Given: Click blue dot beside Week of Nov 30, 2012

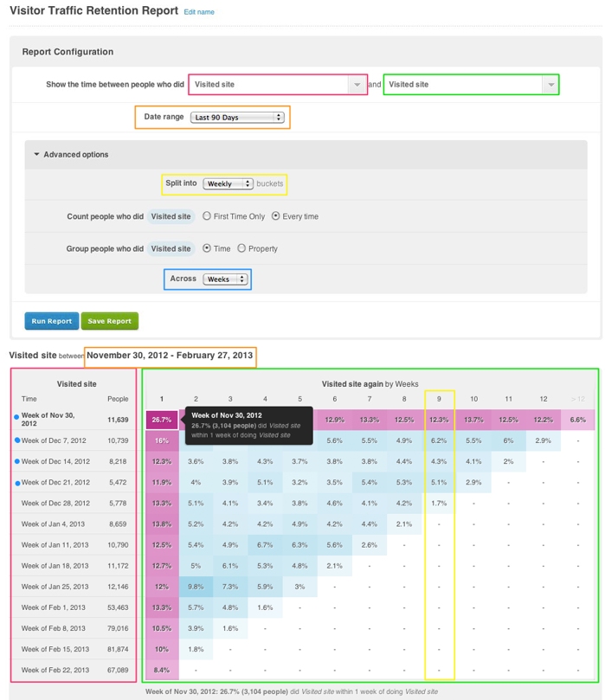Looking at the screenshot, I should (16, 417).
